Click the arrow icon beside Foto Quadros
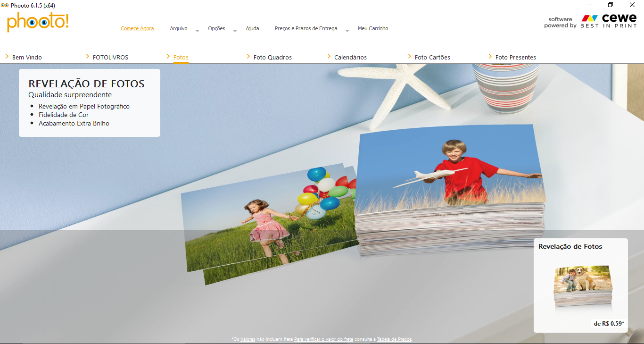 tap(248, 57)
